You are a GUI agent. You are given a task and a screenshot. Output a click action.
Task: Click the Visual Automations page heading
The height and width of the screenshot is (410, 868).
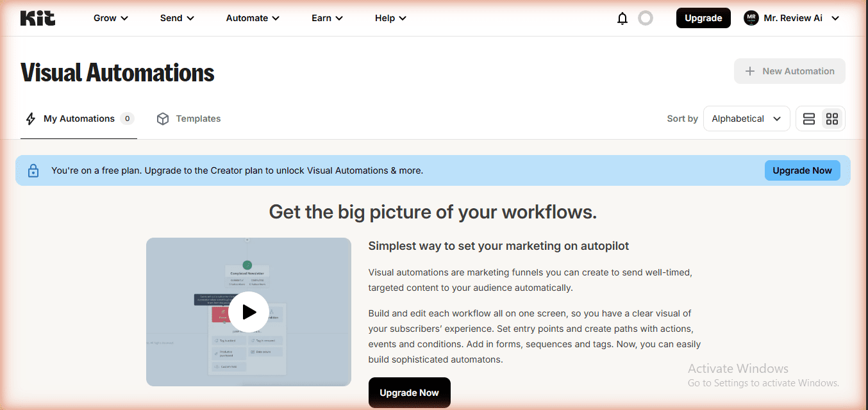pos(117,72)
